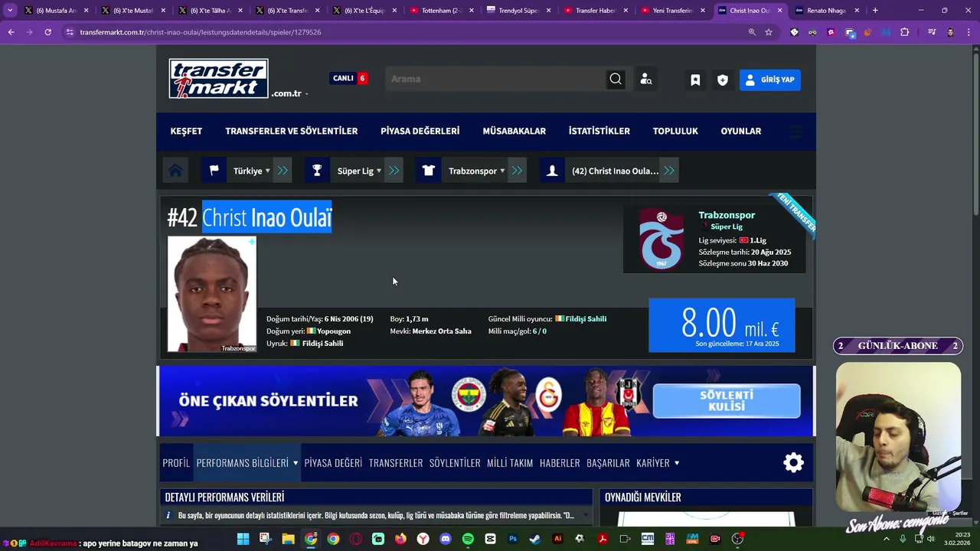This screenshot has height=551, width=980.
Task: Open Discord from the taskbar
Action: [446, 539]
